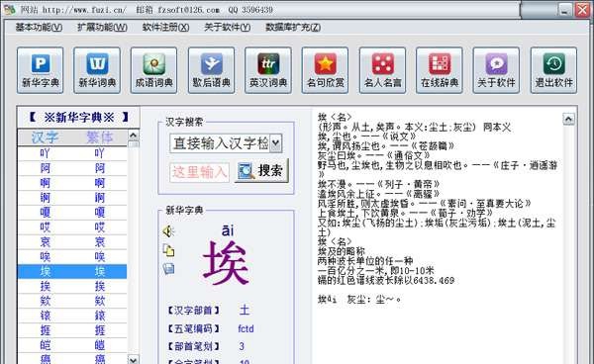Open the 歇后语典 toolbar button
Screen dimensions: 594x364
[212, 70]
